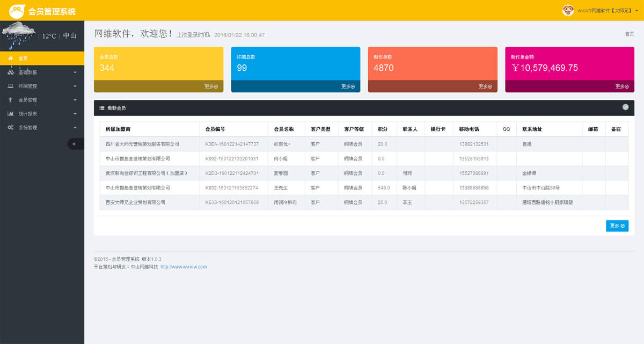Image resolution: width=644 pixels, height=344 pixels.
Task: Click the 统计报表 bar chart icon
Action: point(11,114)
